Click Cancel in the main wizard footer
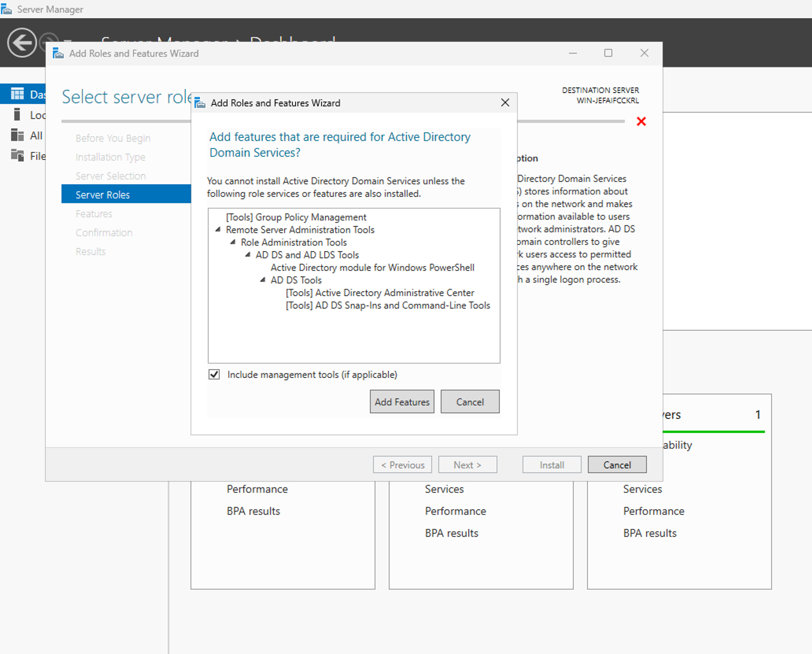 click(x=617, y=464)
